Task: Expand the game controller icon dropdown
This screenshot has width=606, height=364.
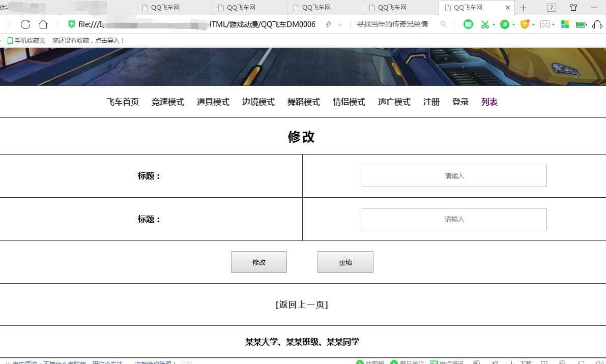Action: pos(554,24)
